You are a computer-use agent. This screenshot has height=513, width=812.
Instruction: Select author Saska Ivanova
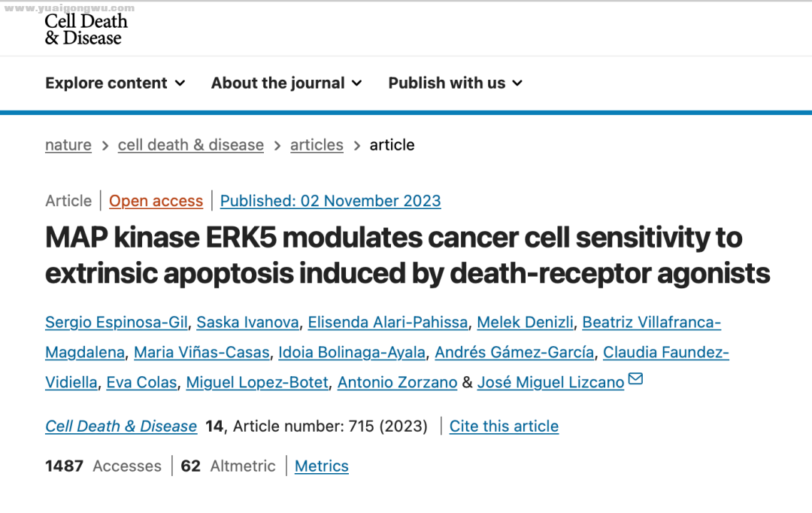[x=247, y=322]
